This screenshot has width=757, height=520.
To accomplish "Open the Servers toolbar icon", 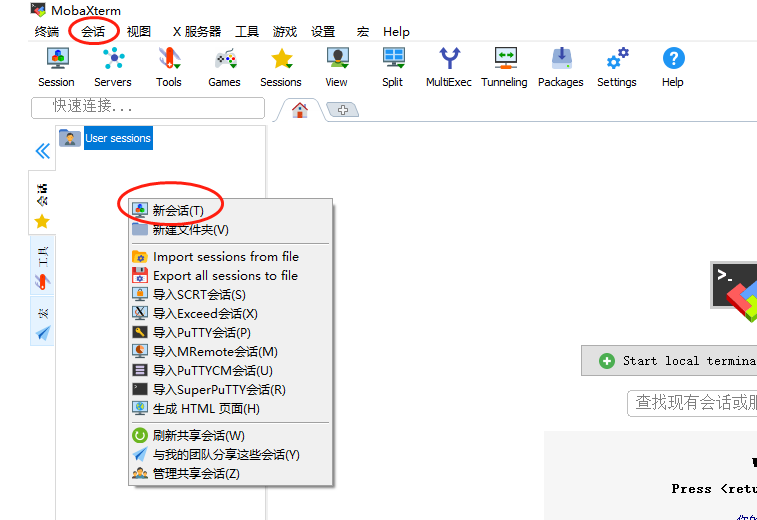I will (113, 67).
